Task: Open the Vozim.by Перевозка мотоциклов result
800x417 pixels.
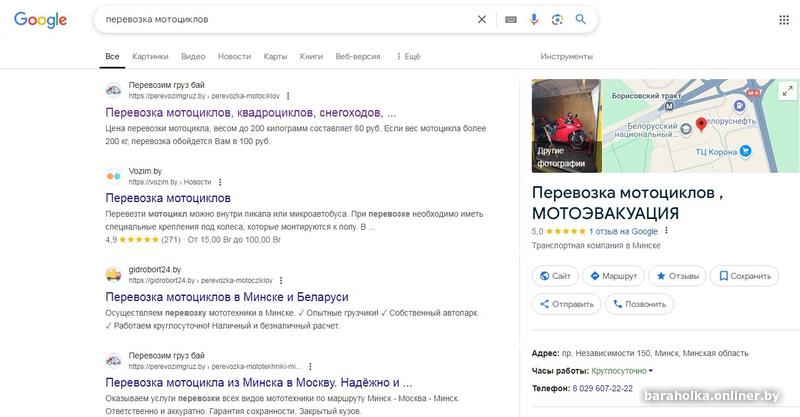Action: [168, 198]
